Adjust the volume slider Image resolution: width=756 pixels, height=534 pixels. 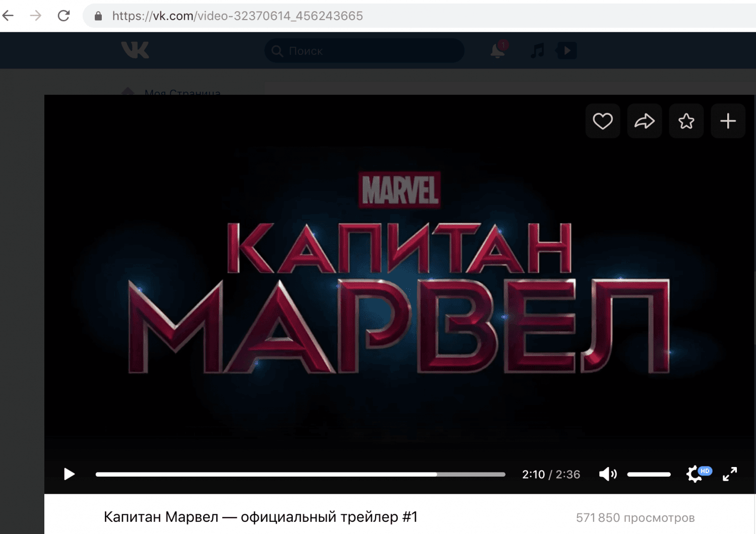point(649,474)
